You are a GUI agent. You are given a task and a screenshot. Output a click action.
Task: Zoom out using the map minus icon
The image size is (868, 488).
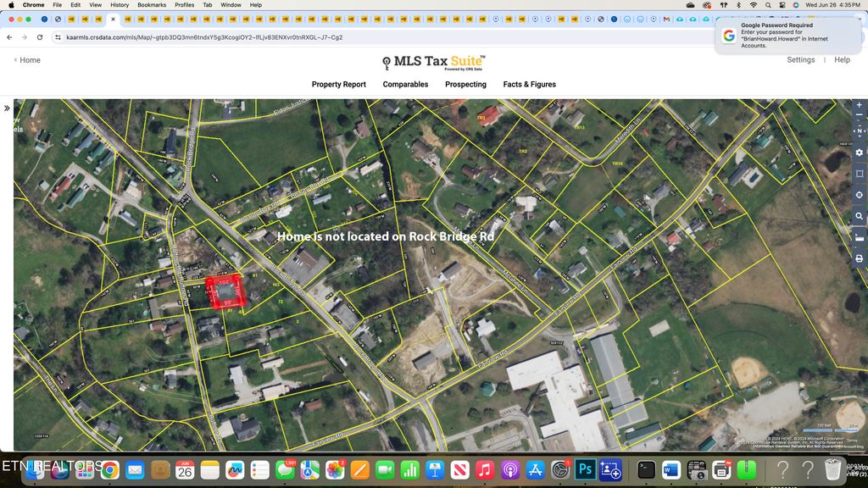[x=859, y=115]
